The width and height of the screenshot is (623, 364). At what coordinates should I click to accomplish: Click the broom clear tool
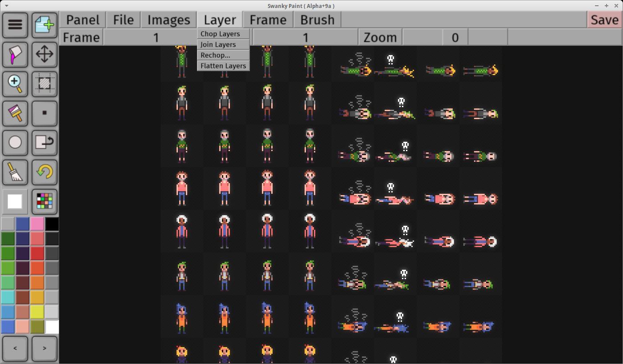click(15, 172)
